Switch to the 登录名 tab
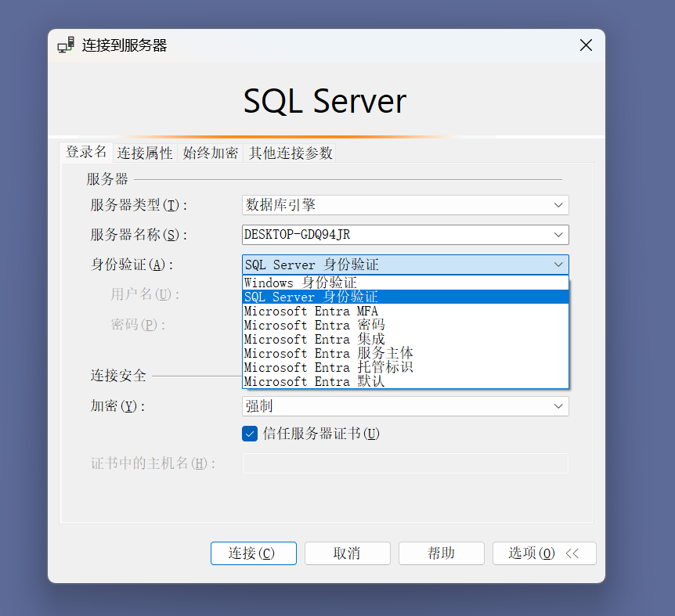 coord(86,152)
